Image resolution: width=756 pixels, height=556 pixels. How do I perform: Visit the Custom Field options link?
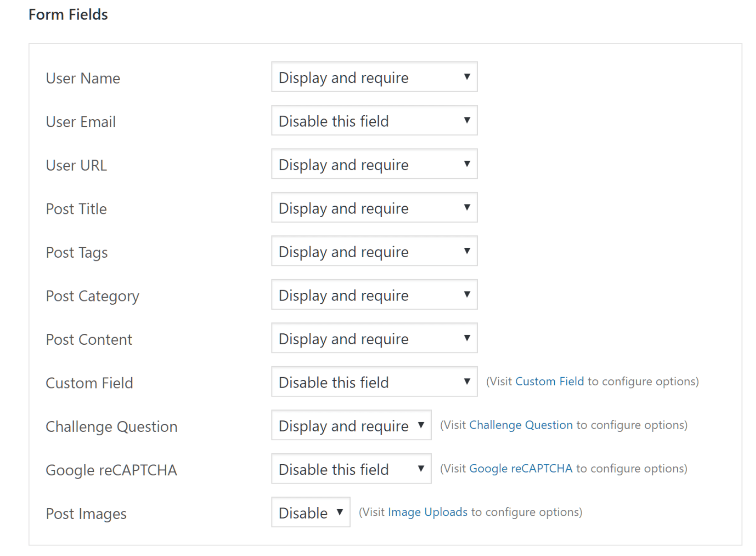549,382
